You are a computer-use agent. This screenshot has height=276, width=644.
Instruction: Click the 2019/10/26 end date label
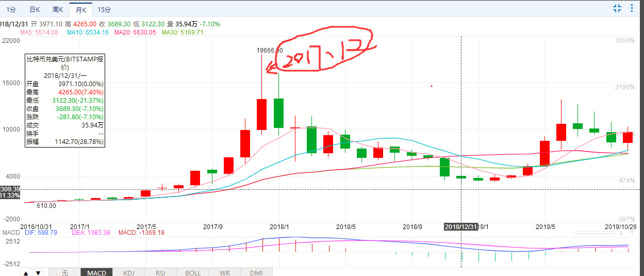pos(620,226)
